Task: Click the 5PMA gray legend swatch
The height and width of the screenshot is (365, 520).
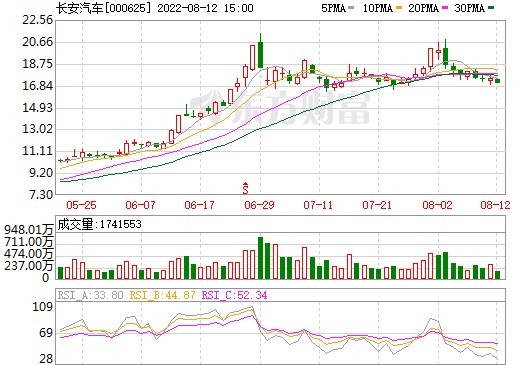Action: (351, 8)
